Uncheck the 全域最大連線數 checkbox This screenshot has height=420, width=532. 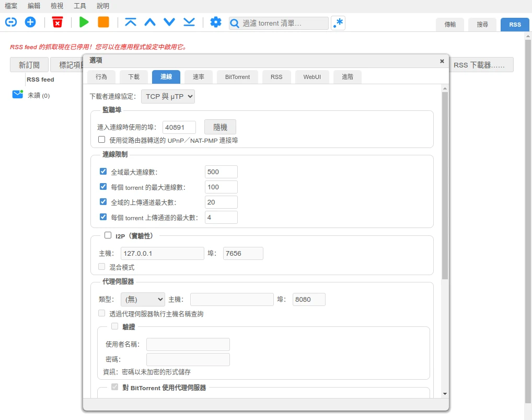tap(103, 172)
